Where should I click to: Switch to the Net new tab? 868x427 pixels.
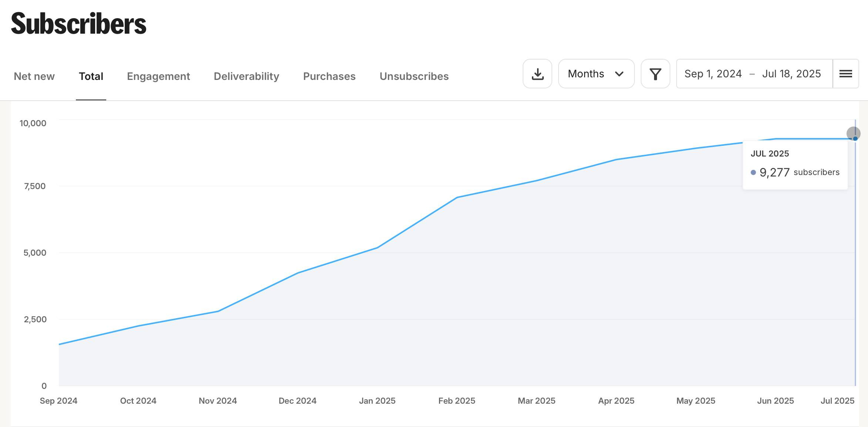coord(34,76)
